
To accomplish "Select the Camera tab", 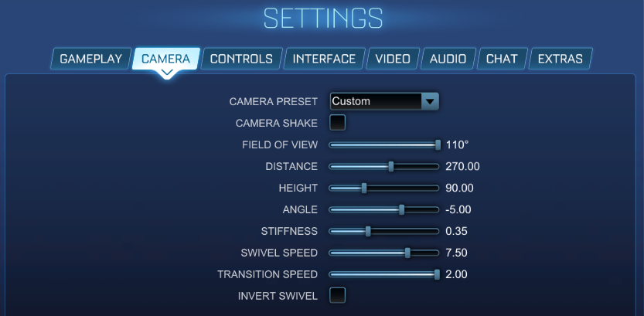I will tap(165, 59).
